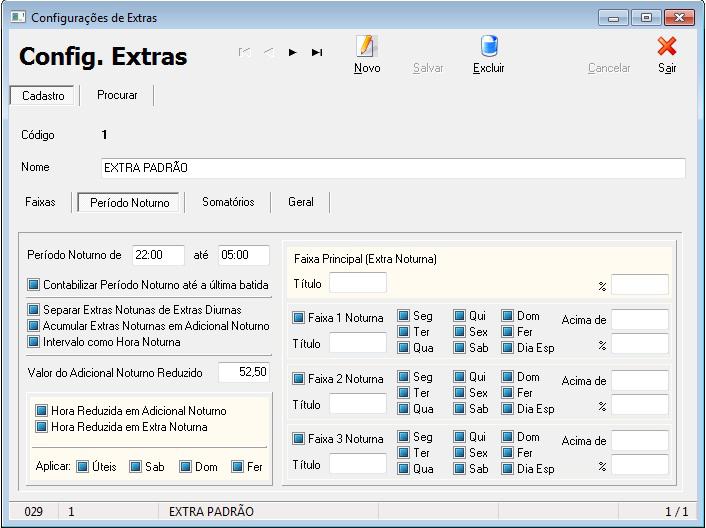Switch to the Procurar tab
706x528 pixels.
point(117,95)
